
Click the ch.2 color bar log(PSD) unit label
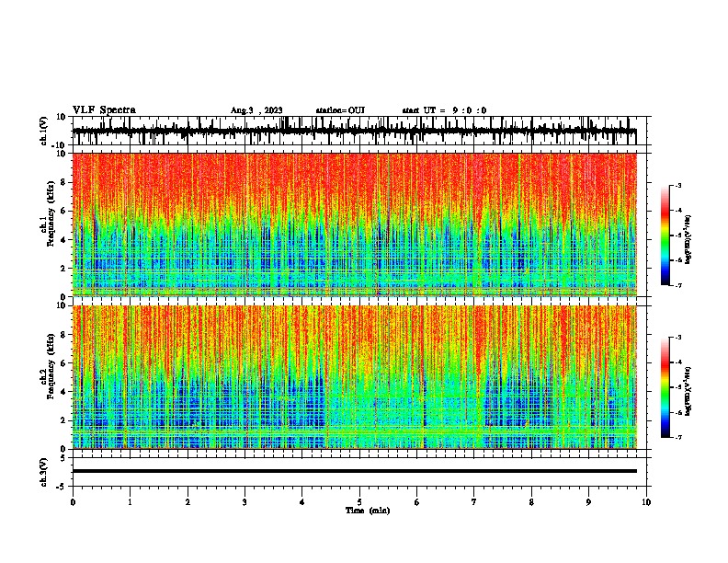point(688,391)
